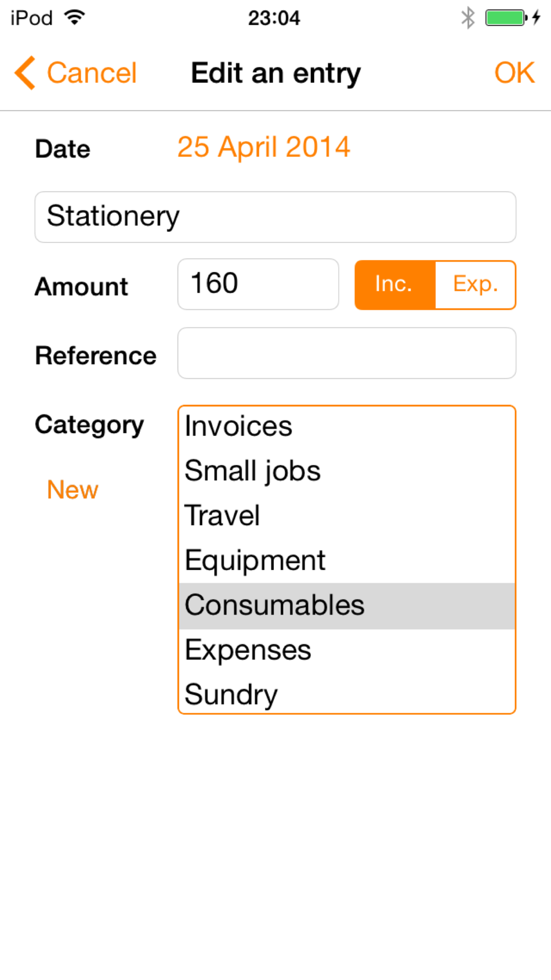The height and width of the screenshot is (980, 551).
Task: Edit the Amount field showing 160
Action: [x=258, y=284]
